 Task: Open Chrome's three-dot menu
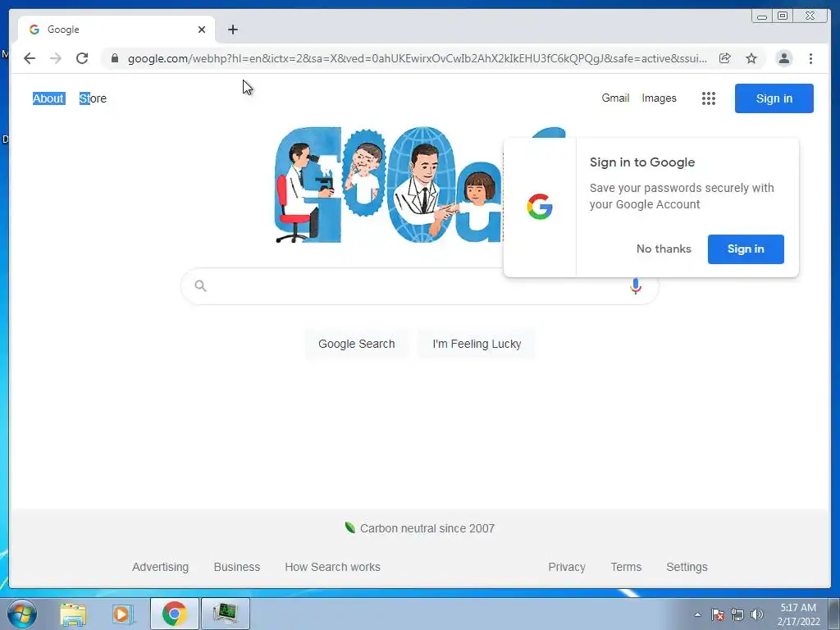(x=810, y=58)
